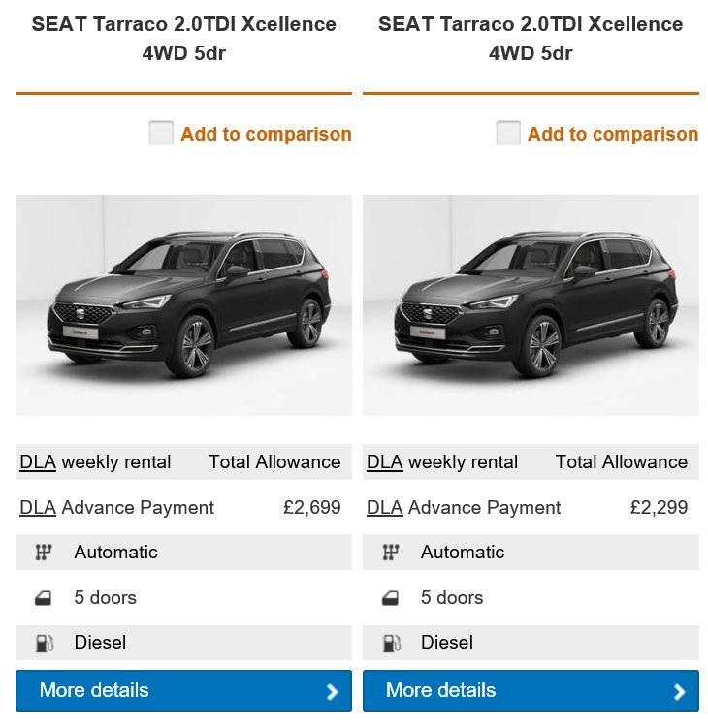708x728 pixels.
Task: Open More details for the £2,699 car
Action: coord(183,690)
